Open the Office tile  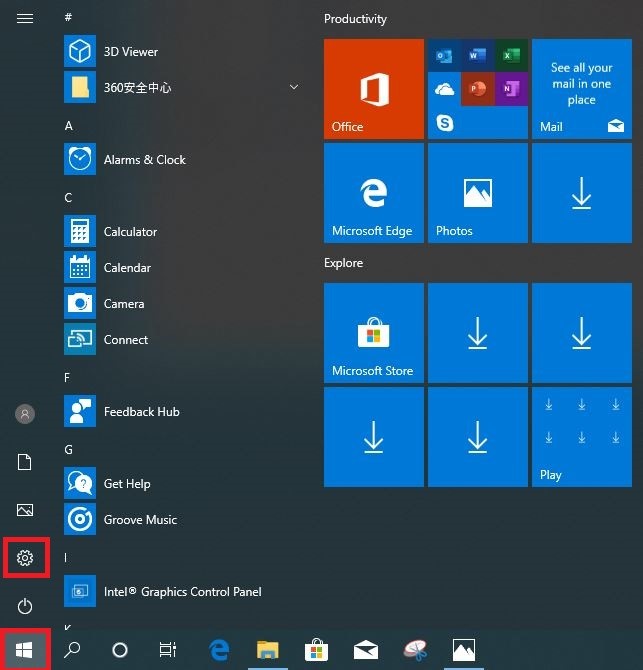click(x=374, y=89)
